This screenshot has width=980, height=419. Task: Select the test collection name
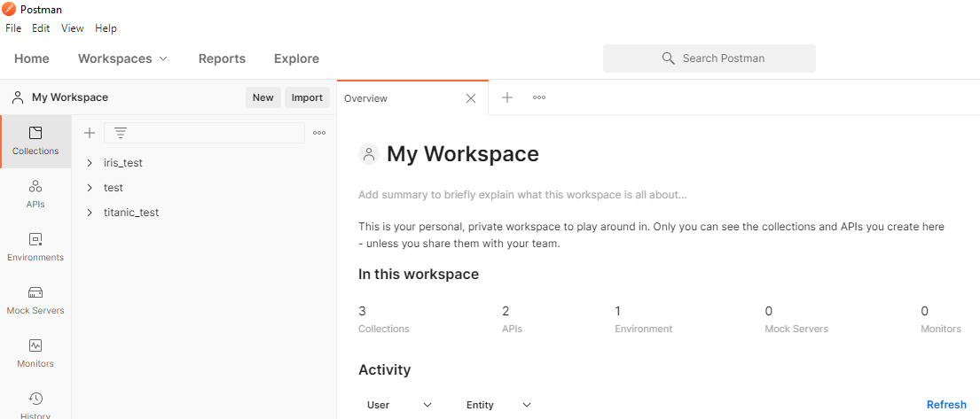[114, 187]
